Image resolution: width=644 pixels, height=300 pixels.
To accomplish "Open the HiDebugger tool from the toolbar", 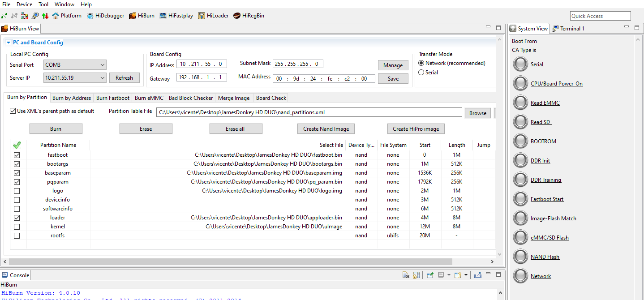I will click(x=106, y=16).
